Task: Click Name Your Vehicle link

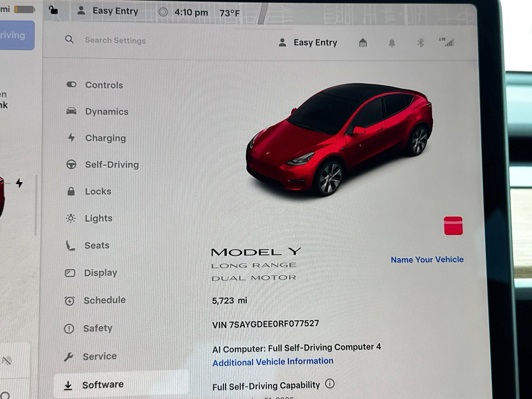Action: (427, 260)
